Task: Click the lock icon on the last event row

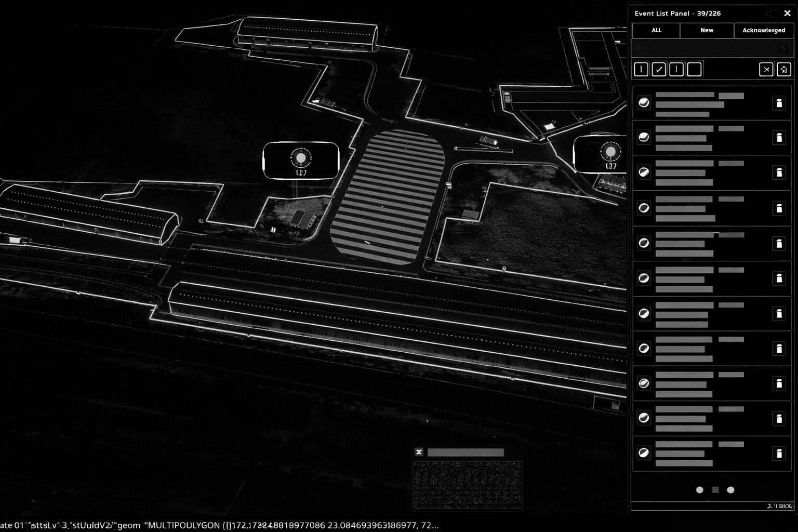Action: point(779,454)
